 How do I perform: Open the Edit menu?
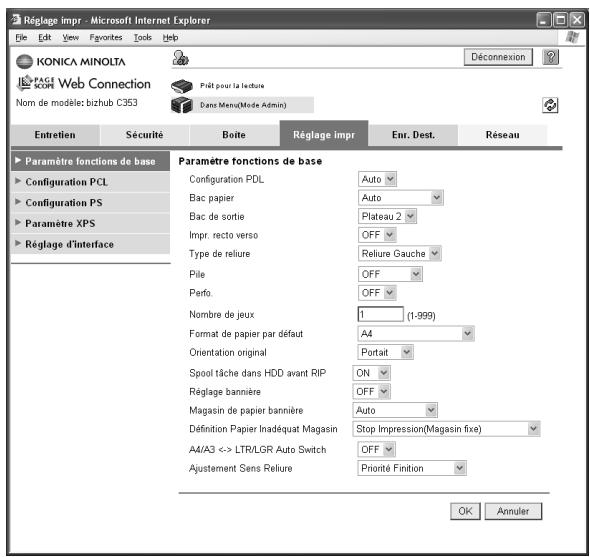44,37
